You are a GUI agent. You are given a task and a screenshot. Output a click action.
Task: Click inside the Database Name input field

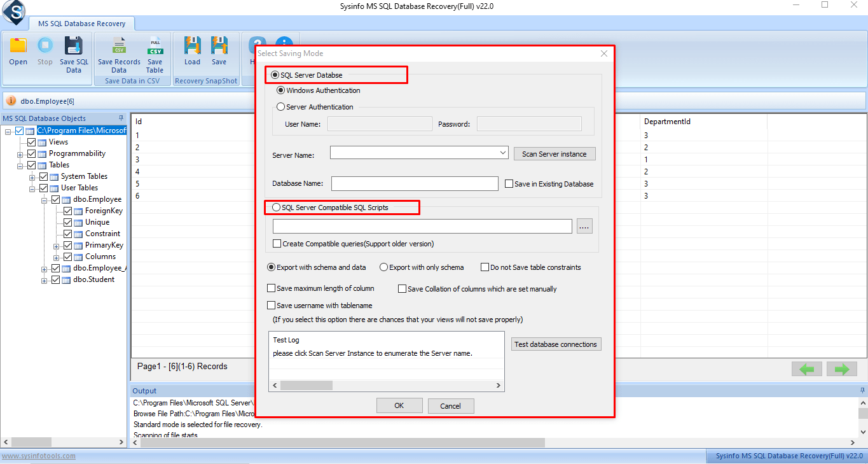[x=413, y=183]
